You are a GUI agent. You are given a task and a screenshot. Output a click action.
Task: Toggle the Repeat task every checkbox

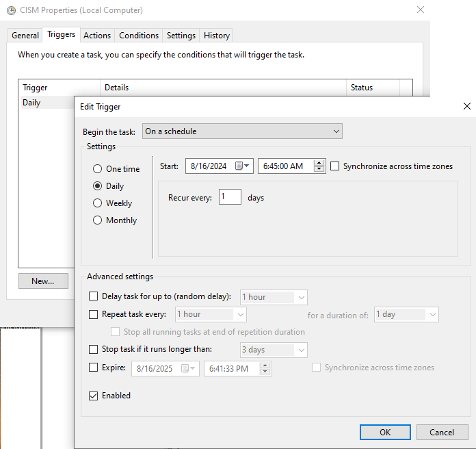tap(94, 314)
